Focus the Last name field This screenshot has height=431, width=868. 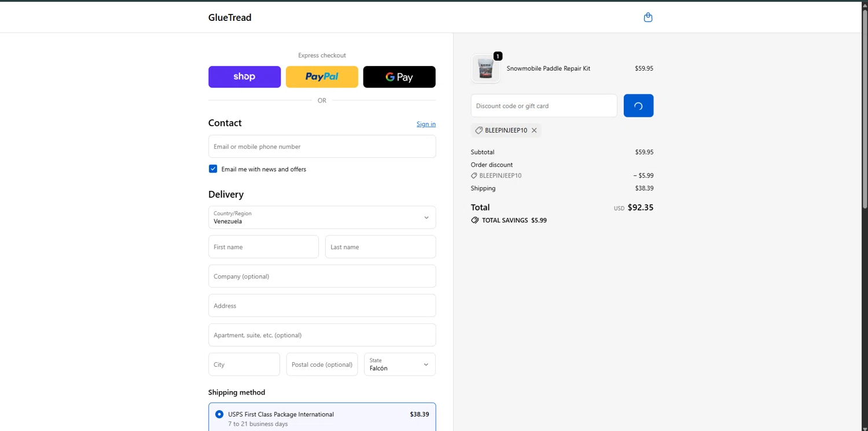click(x=380, y=247)
